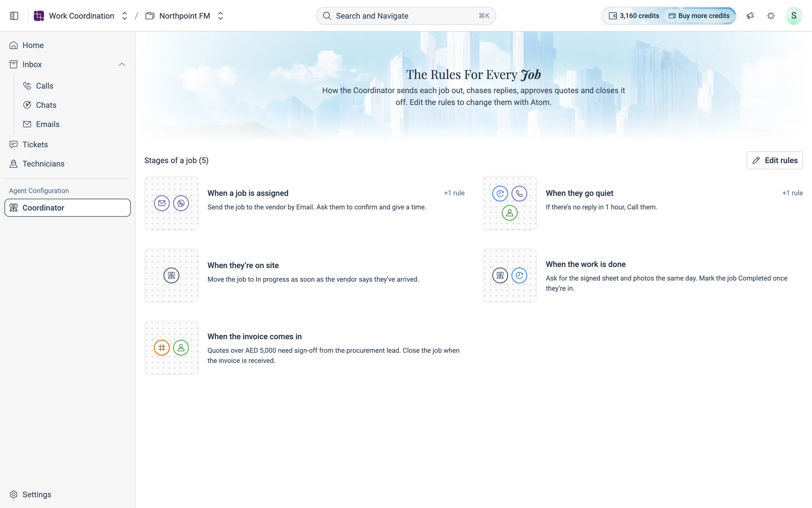This screenshot has height=508, width=812.
Task: Open the When they're on site stage
Action: pyautogui.click(x=304, y=276)
